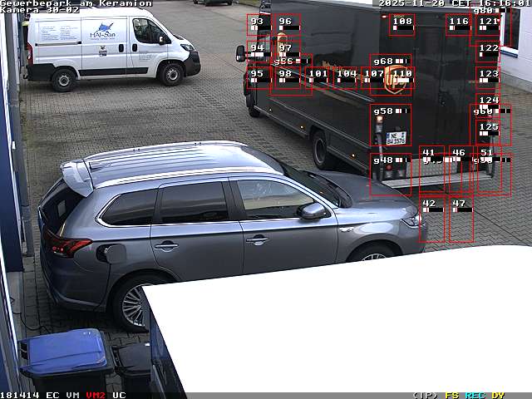Screen dimensions: 532x399
Task: Select detection box labeled 93
Action: point(259,25)
